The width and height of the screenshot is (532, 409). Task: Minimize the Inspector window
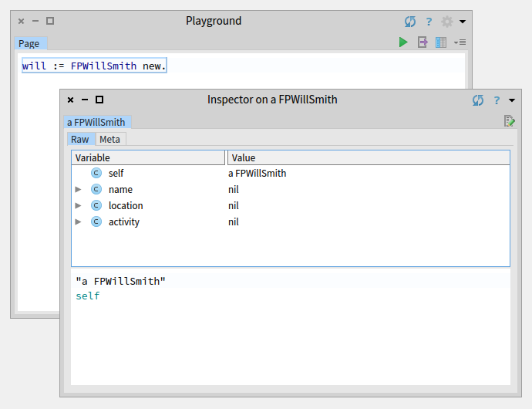tap(85, 100)
